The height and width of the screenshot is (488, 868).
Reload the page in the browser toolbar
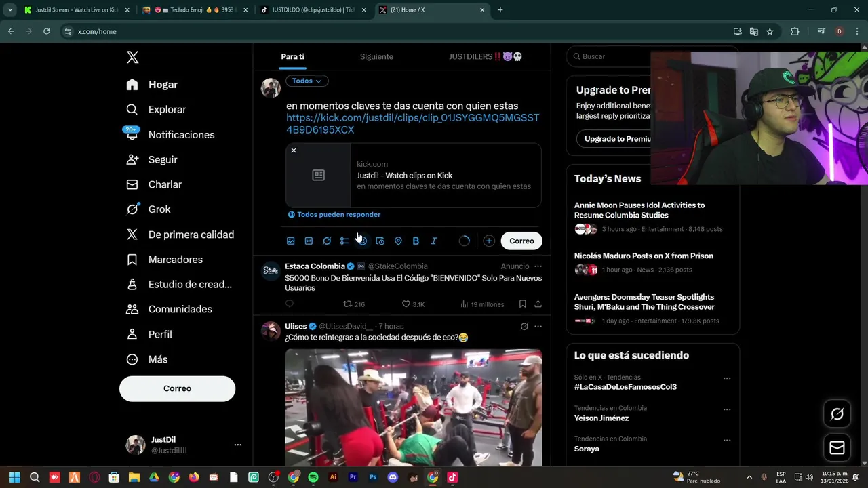point(46,31)
